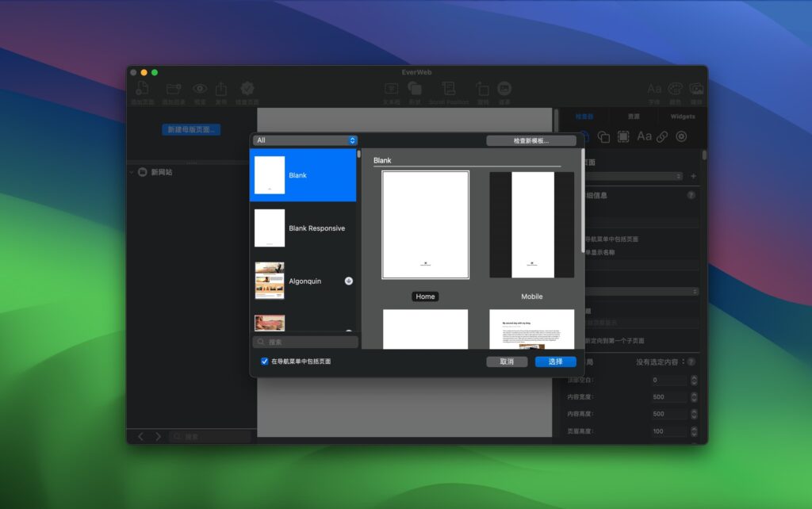Select the Link inspector chain icon
The width and height of the screenshot is (812, 509).
pos(663,136)
